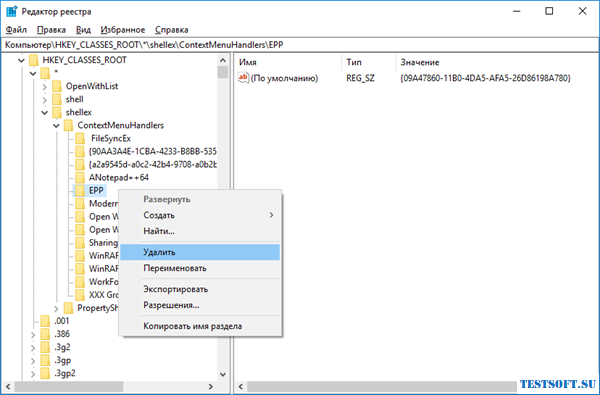Click the EPP folder icon
The width and height of the screenshot is (600, 395).
click(x=80, y=190)
